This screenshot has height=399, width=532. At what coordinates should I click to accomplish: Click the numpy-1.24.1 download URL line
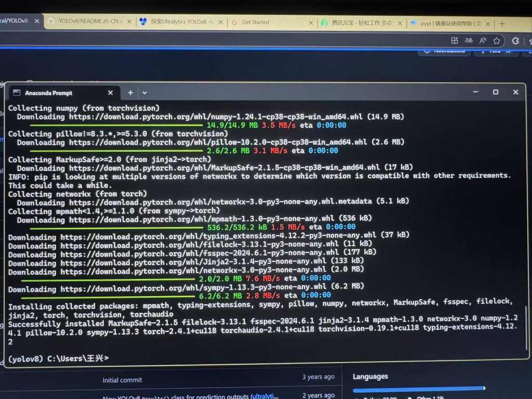coord(210,117)
